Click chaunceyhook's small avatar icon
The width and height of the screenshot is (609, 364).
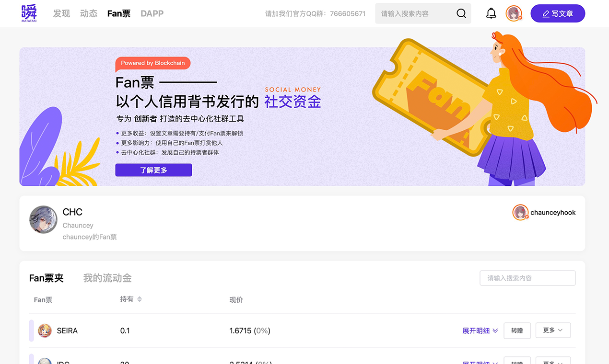[520, 213]
